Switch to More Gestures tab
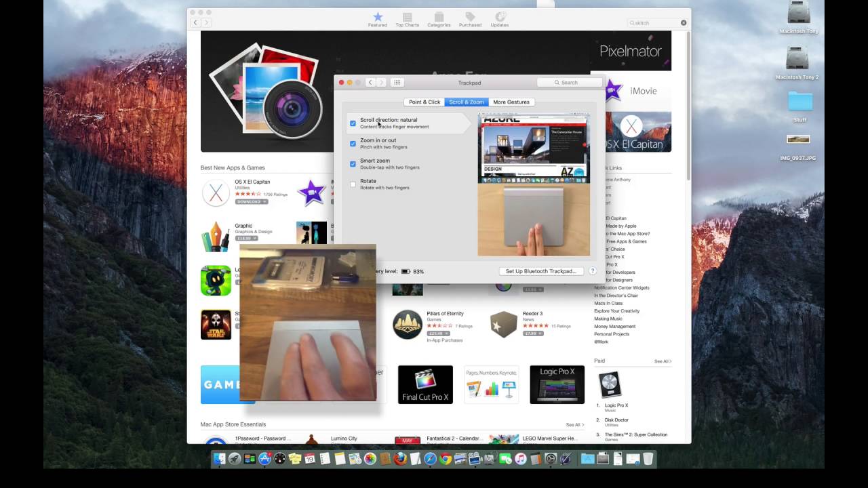The width and height of the screenshot is (868, 488). (511, 102)
